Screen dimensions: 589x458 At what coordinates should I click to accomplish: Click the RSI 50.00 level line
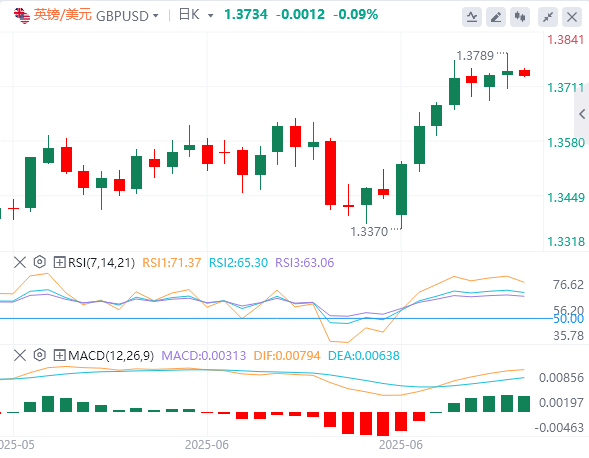click(276, 319)
